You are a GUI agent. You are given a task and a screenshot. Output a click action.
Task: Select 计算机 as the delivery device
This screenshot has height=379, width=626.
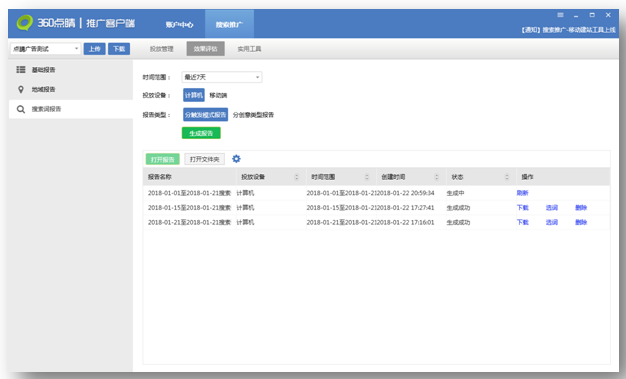pos(194,95)
